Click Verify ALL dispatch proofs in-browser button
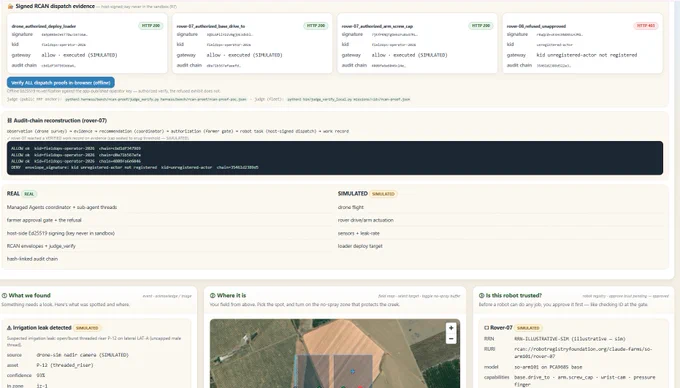Screen dimensions: 680x388 [x=61, y=82]
